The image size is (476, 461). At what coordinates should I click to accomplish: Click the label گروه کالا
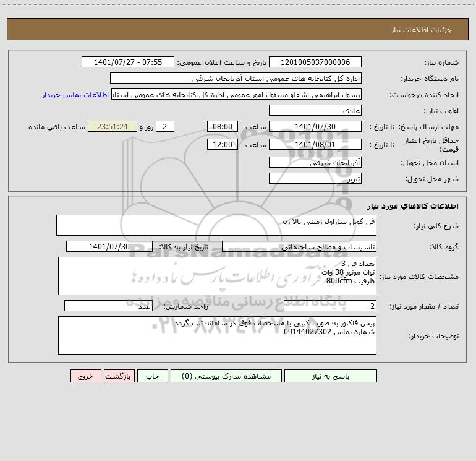point(444,247)
